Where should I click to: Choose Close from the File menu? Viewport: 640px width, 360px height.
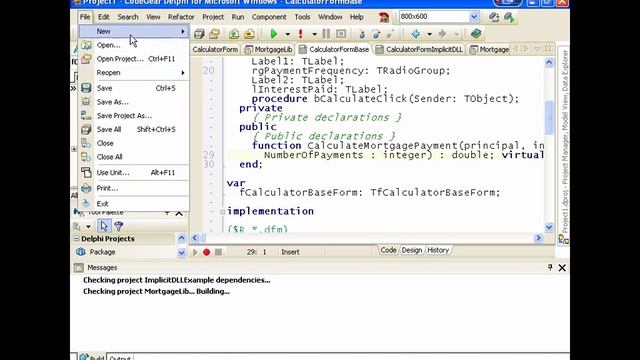133,143
